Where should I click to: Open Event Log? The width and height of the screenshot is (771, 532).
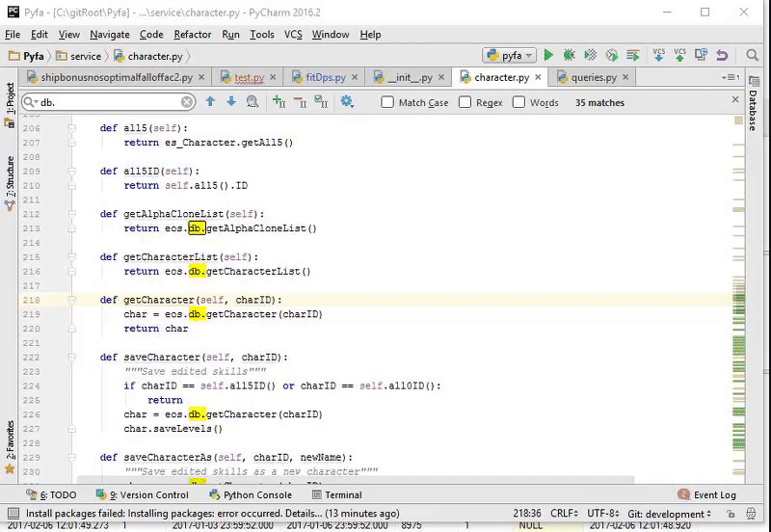707,494
